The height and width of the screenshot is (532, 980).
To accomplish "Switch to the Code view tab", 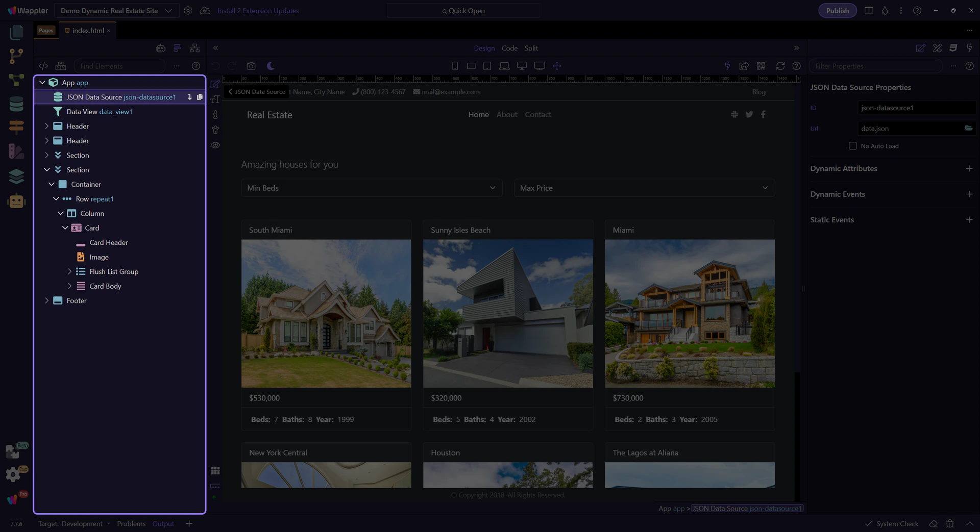I will [509, 48].
